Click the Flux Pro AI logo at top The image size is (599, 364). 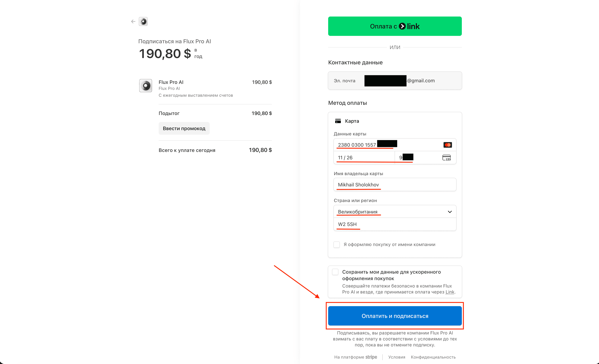143,22
